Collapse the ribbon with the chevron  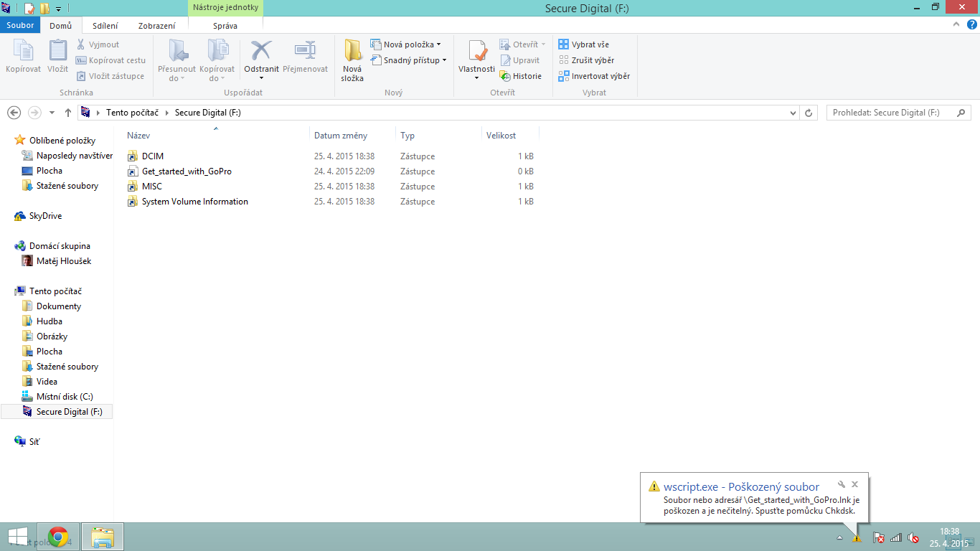point(956,24)
